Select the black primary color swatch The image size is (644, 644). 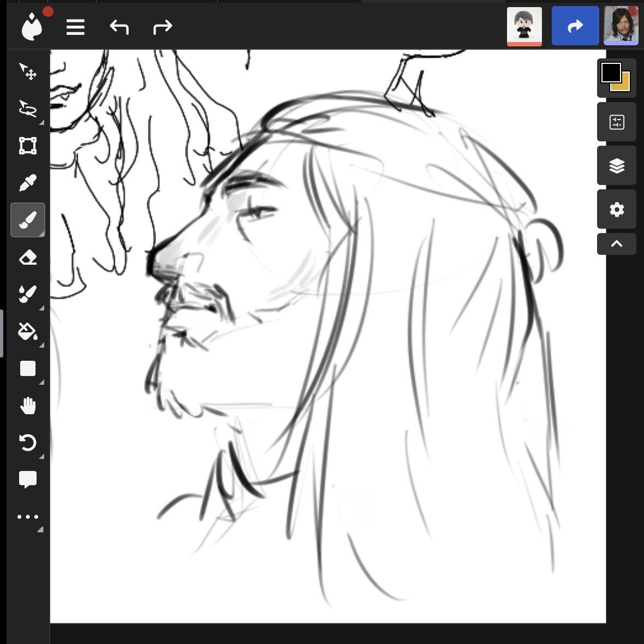click(x=611, y=71)
